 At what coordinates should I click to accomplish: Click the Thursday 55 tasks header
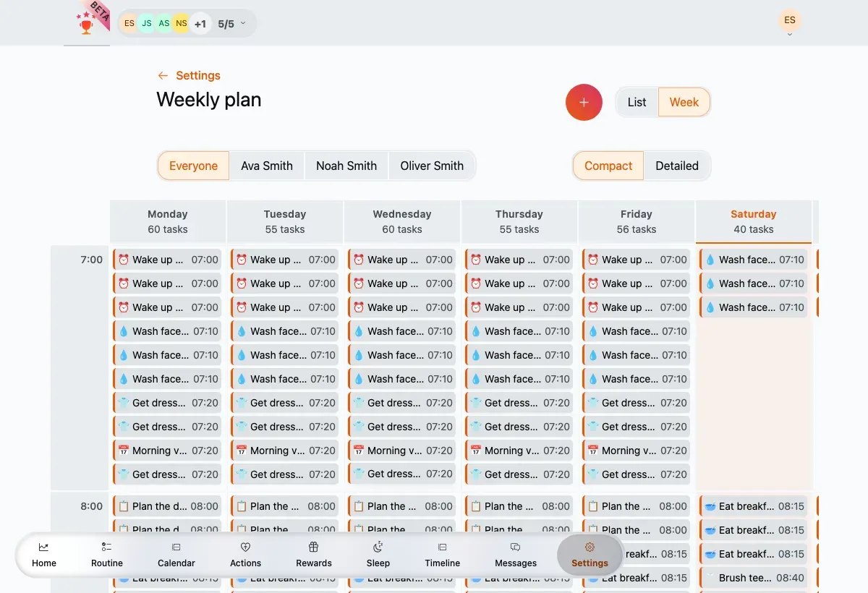519,221
